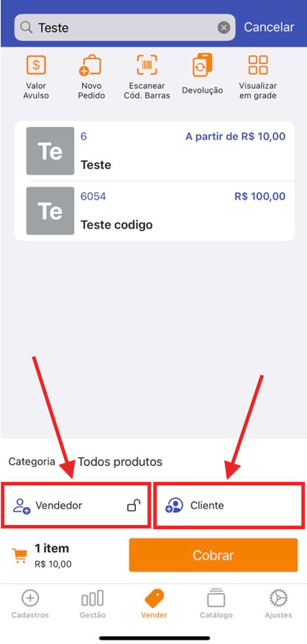
Task: Select the Escanear Cód. Barras icon
Action: click(x=147, y=65)
